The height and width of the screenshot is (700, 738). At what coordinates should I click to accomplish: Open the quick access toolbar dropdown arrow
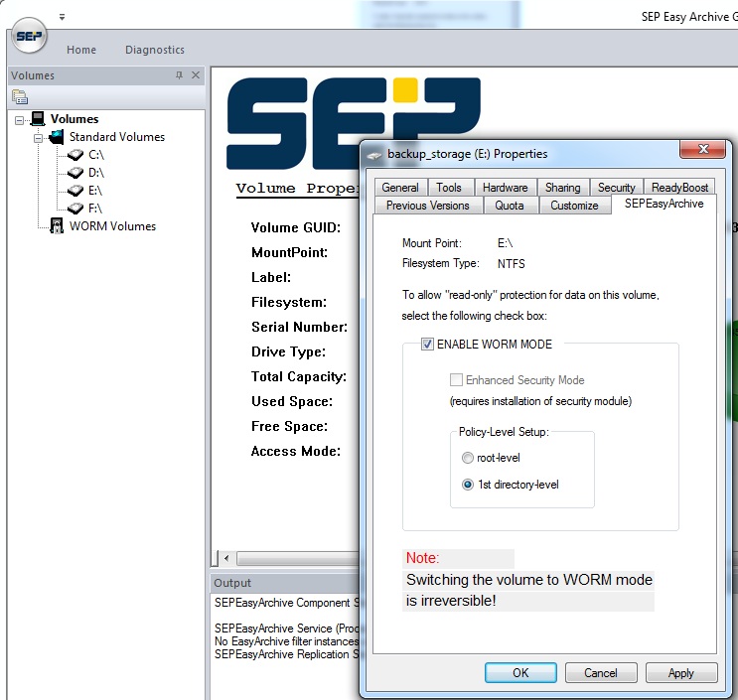coord(63,17)
